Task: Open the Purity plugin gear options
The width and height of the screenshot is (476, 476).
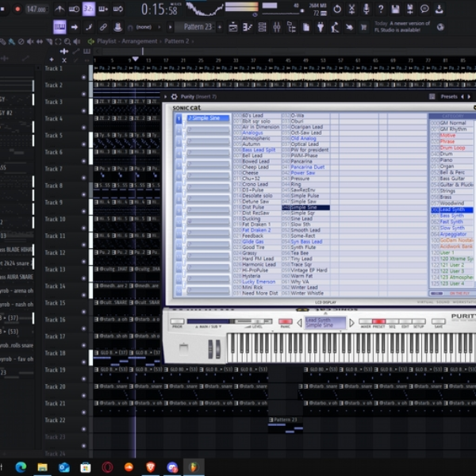Action: point(175,97)
